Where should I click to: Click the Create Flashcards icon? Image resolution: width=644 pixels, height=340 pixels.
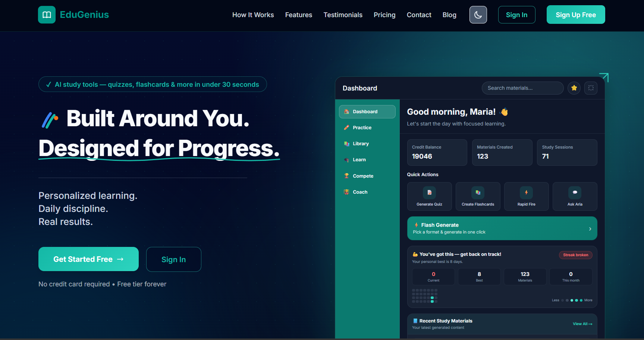point(478,193)
